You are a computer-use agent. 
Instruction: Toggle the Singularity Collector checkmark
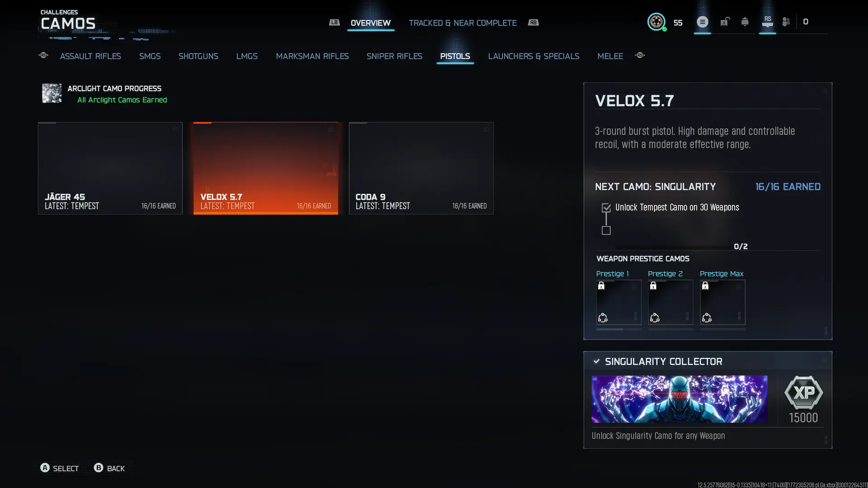coord(596,361)
